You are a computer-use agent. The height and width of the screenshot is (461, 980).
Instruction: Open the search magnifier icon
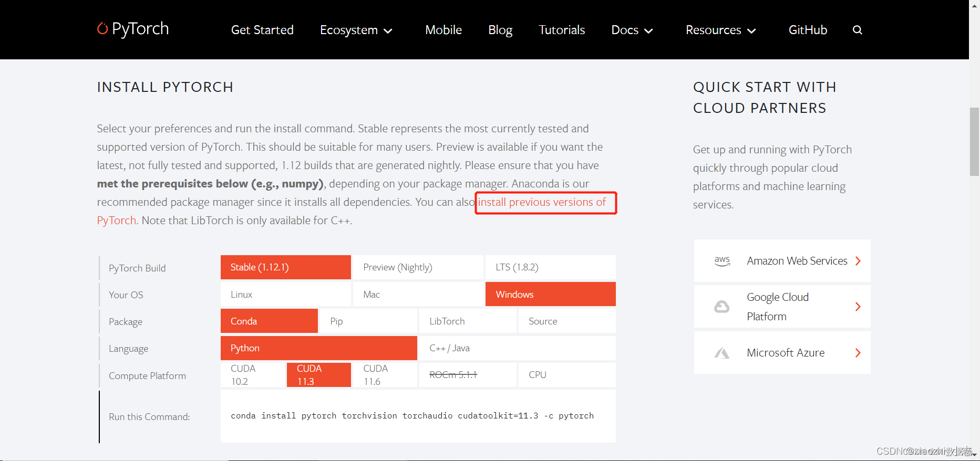point(857,30)
